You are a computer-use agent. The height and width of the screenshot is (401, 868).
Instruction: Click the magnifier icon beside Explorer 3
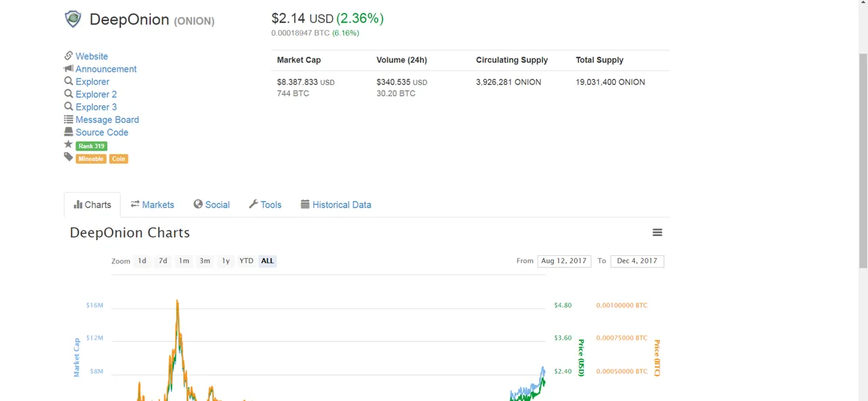click(68, 107)
